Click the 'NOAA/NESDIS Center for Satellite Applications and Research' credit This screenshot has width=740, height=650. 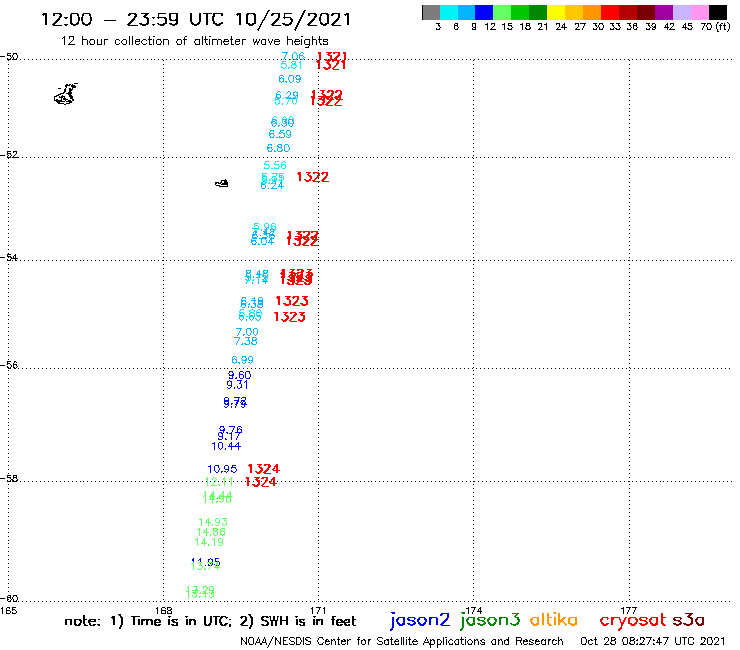point(402,641)
